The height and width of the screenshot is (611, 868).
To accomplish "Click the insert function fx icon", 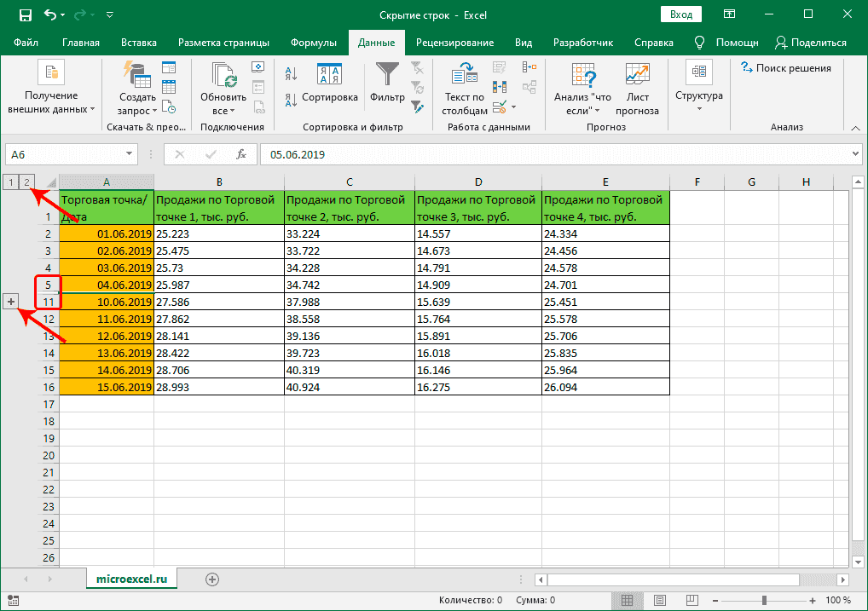I will click(x=241, y=154).
